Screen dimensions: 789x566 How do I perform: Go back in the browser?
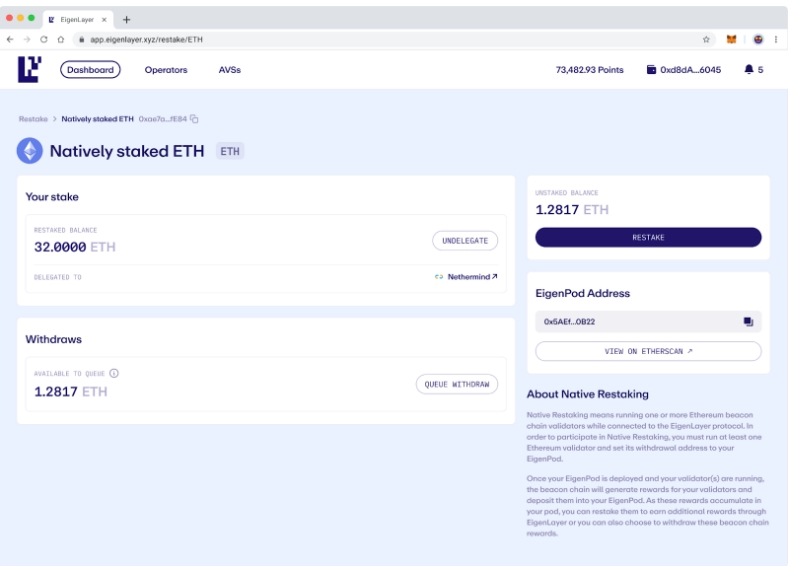click(10, 39)
